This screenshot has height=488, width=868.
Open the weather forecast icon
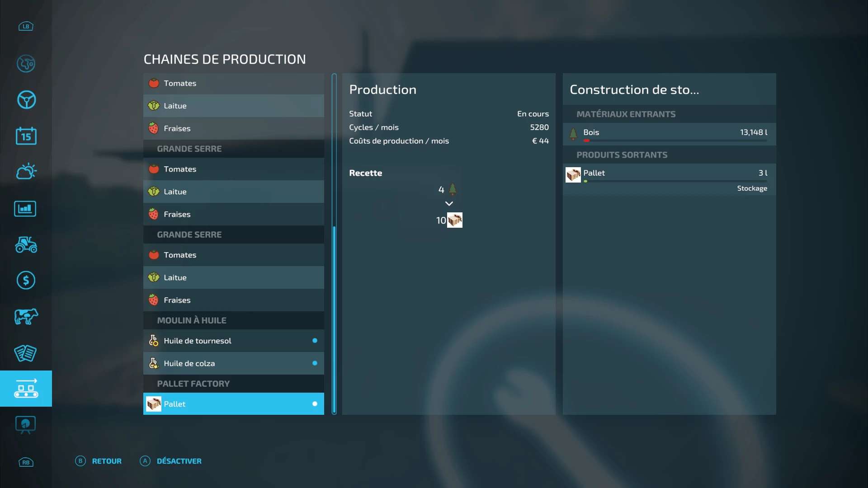tap(26, 171)
